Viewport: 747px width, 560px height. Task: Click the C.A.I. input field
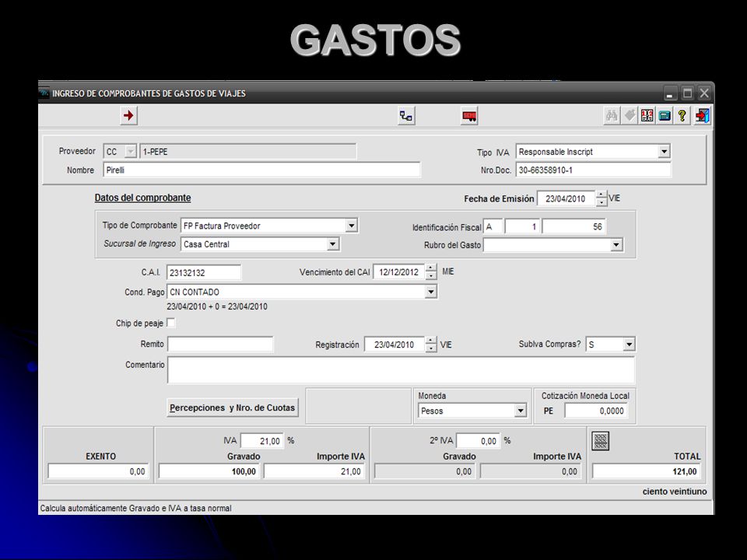click(x=204, y=272)
